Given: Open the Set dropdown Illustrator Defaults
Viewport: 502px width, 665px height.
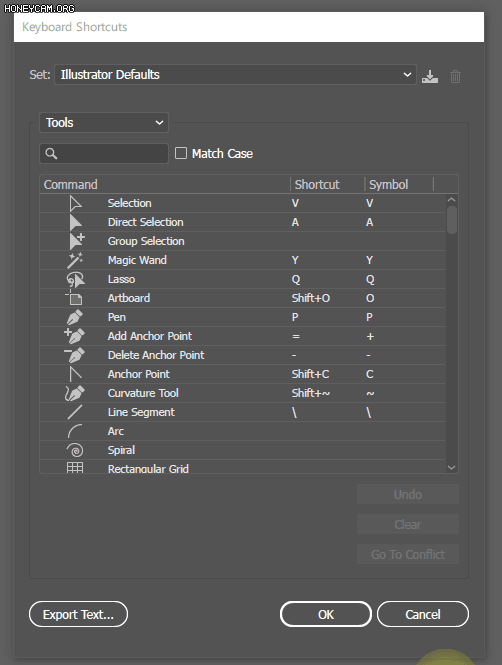Looking at the screenshot, I should (x=235, y=75).
